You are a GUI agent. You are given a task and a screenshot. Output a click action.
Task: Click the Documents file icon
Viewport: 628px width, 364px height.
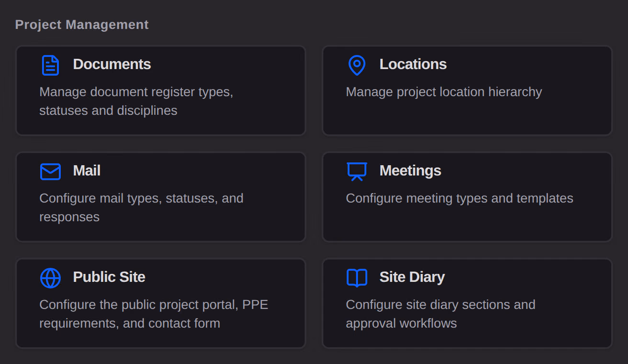(50, 65)
